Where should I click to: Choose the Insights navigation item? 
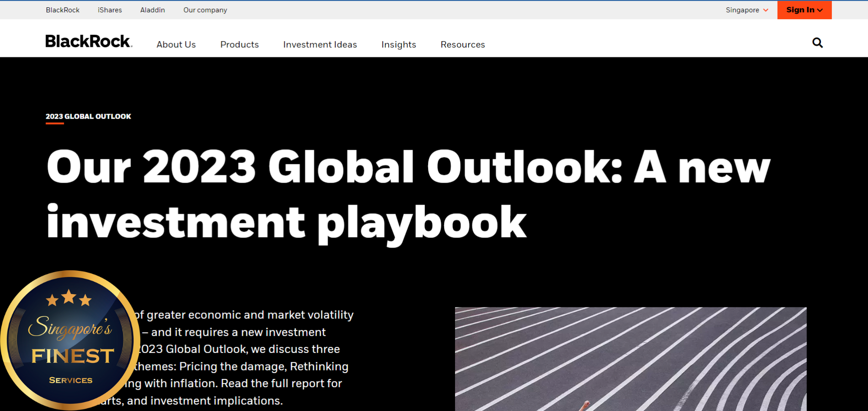pos(398,45)
